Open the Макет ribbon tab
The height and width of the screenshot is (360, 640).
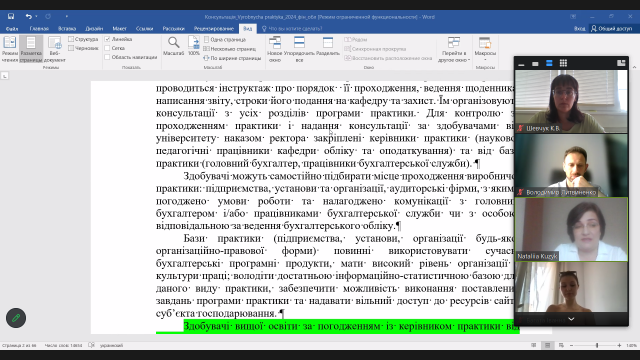(120, 29)
